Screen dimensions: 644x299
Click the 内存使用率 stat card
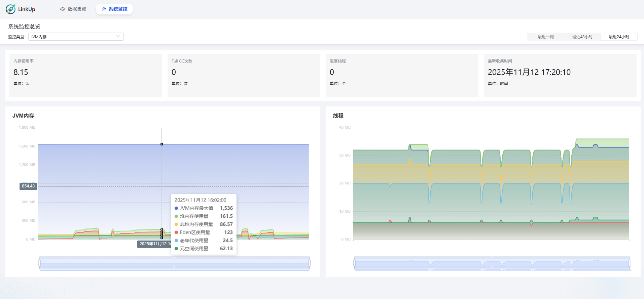85,76
